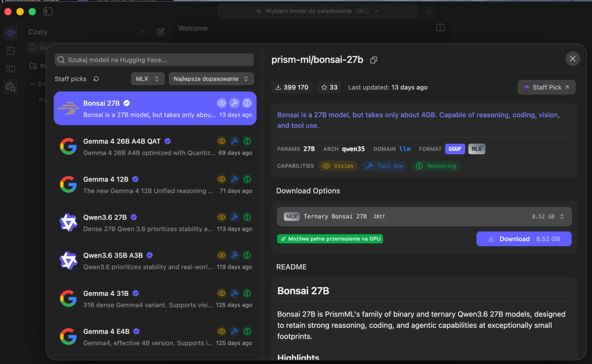Image resolution: width=592 pixels, height=364 pixels.
Task: Click the Tool Use capability tag
Action: pos(384,166)
